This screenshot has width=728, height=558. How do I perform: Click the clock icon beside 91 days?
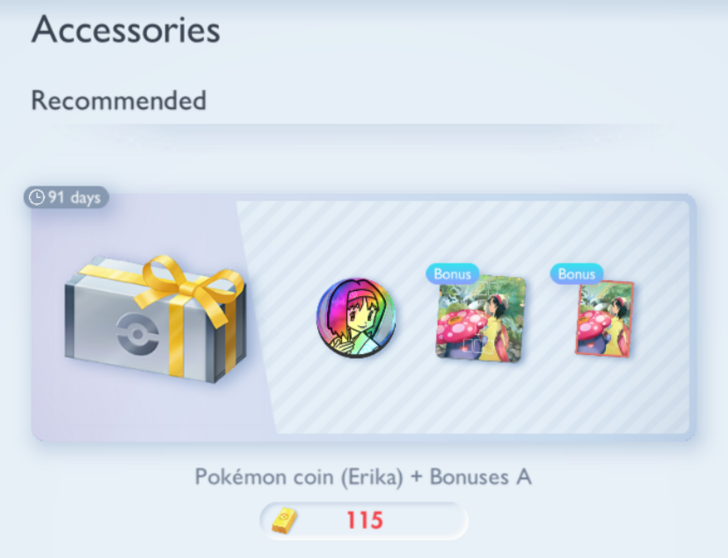[x=36, y=197]
